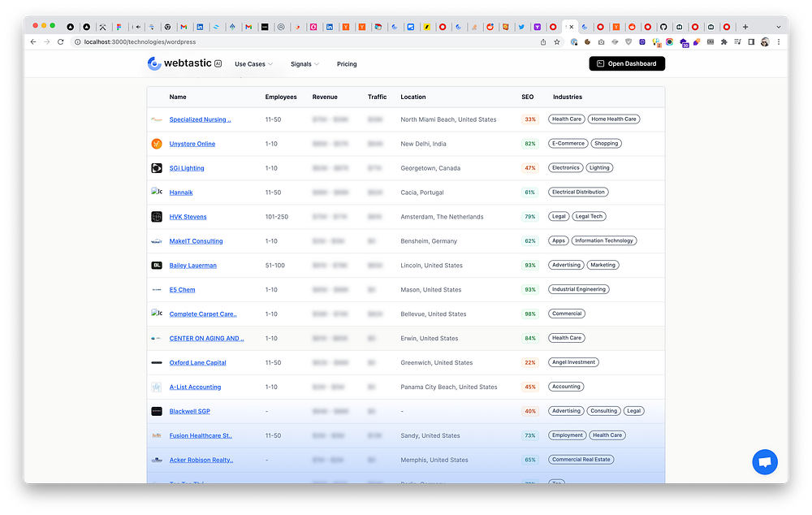Viewport: 812px width, 515px height.
Task: Bookmark this page with the star
Action: click(557, 42)
